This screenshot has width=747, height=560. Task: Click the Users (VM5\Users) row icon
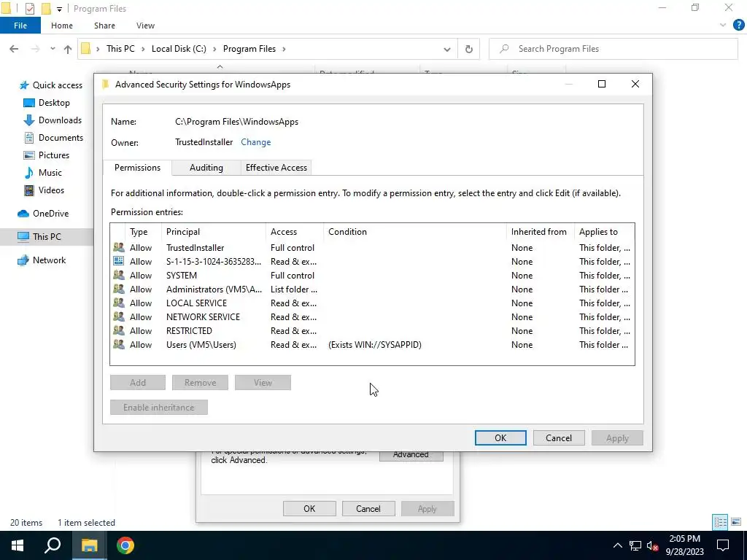(119, 344)
